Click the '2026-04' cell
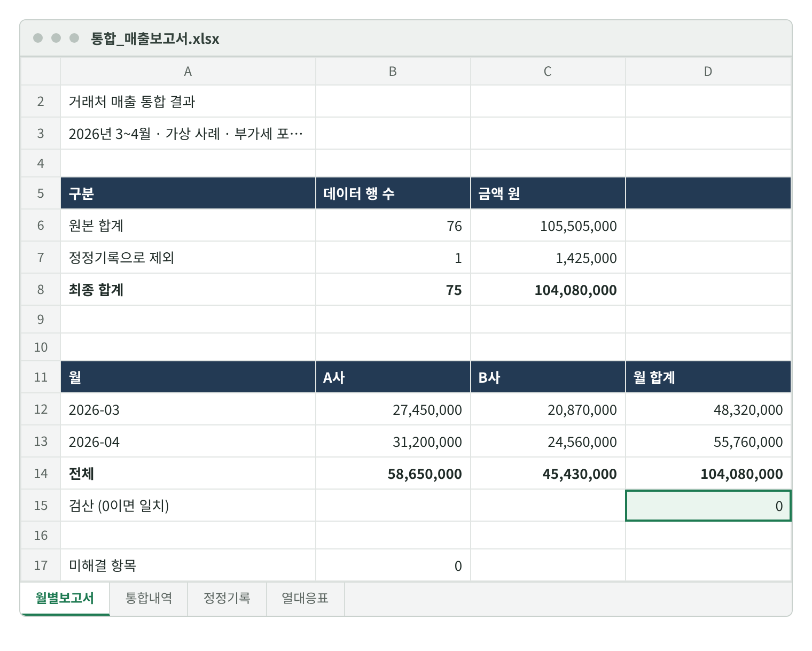Viewport: 812px width, 651px height. 188,441
